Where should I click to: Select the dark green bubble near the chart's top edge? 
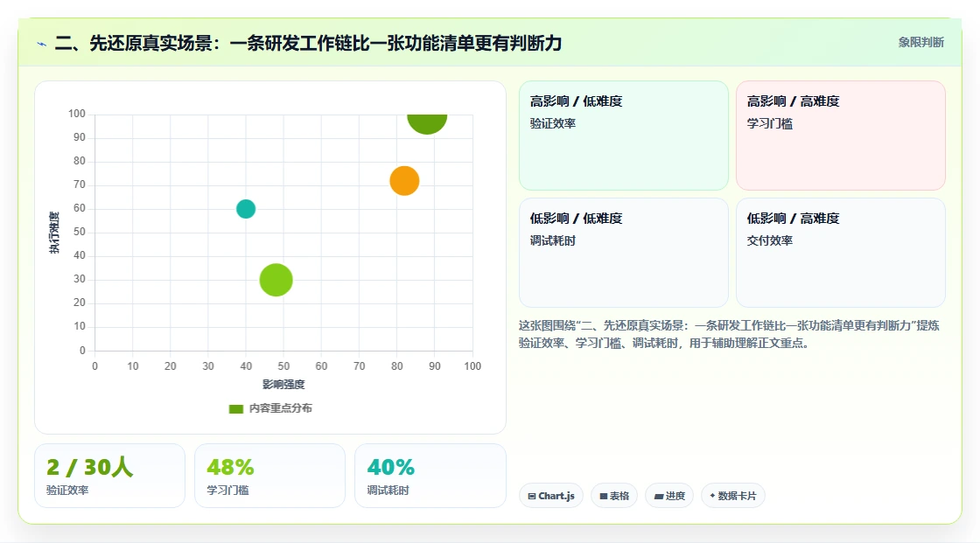pyautogui.click(x=427, y=123)
